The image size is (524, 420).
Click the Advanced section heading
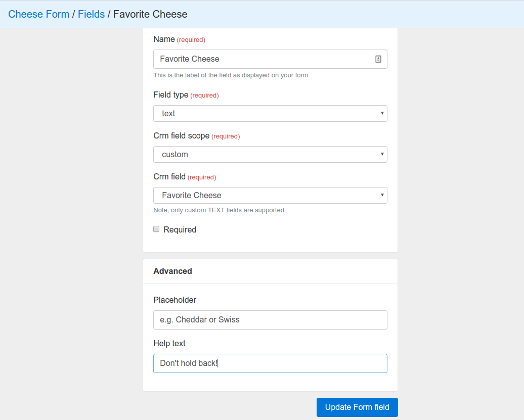click(x=172, y=271)
